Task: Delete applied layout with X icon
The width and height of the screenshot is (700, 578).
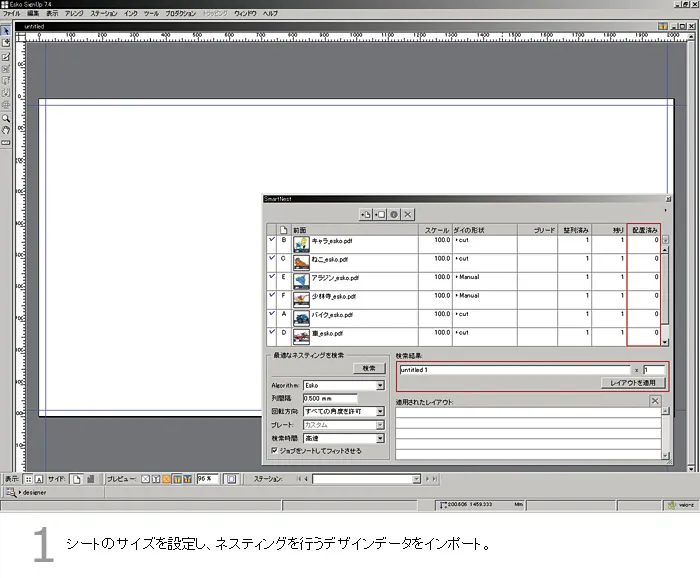Action: [655, 401]
